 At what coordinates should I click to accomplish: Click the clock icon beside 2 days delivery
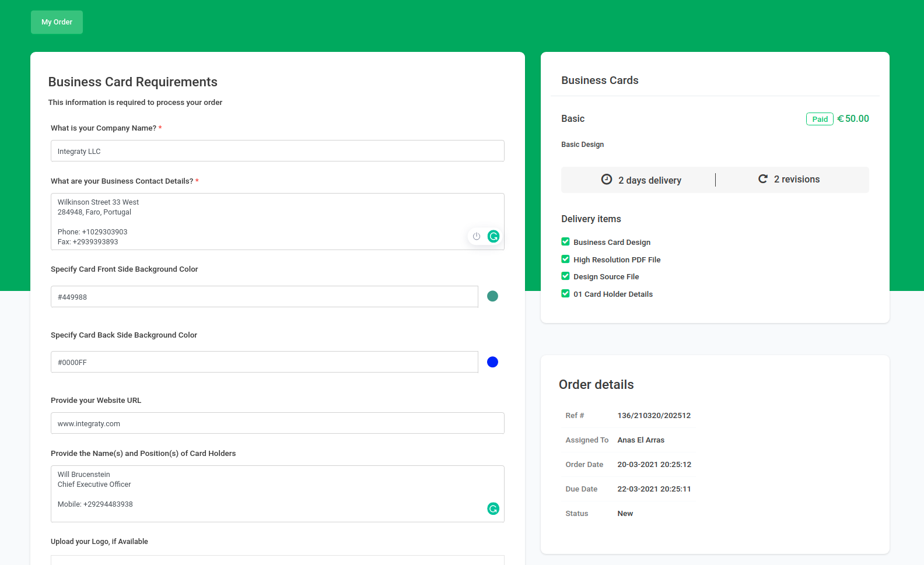tap(607, 180)
